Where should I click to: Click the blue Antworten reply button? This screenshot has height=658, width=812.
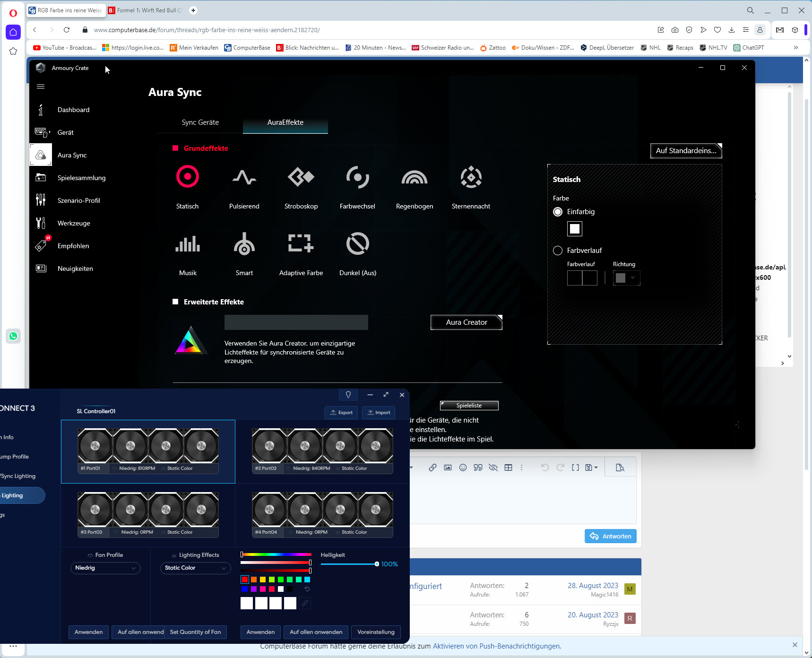[611, 536]
